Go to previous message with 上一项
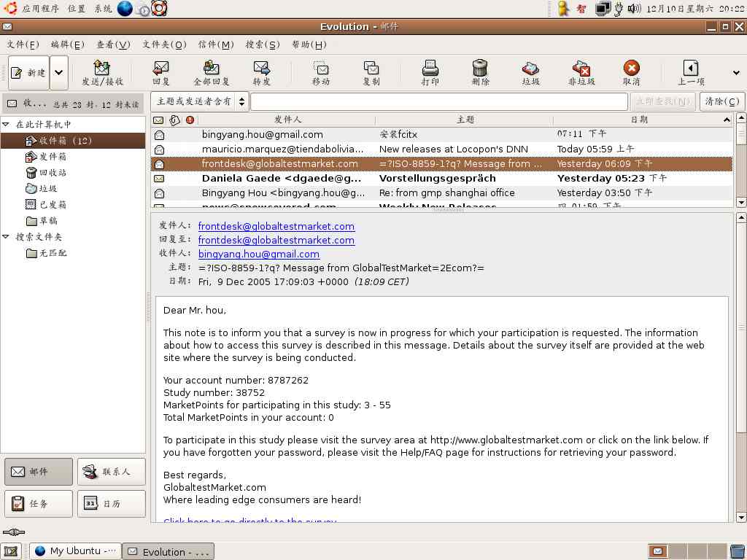The width and height of the screenshot is (747, 560). 691,73
